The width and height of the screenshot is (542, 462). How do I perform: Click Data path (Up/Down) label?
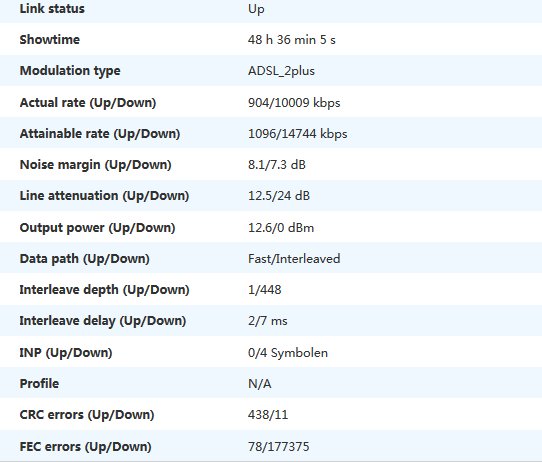click(84, 259)
